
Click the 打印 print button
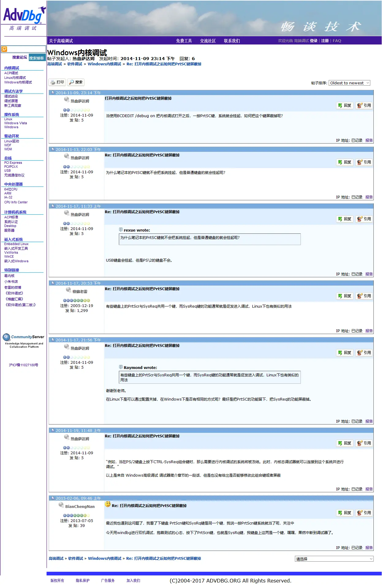pyautogui.click(x=57, y=82)
